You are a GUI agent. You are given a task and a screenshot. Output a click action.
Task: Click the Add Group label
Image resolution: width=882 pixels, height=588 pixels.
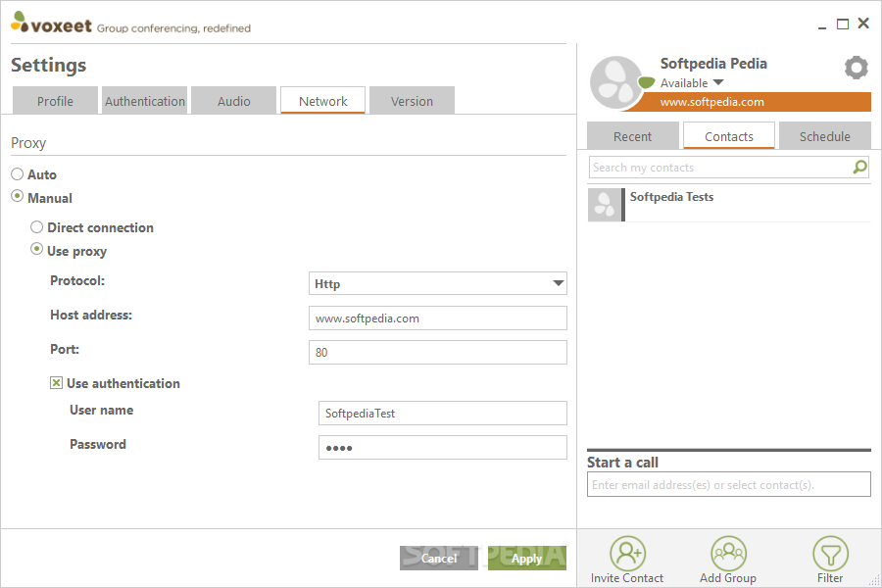(728, 578)
